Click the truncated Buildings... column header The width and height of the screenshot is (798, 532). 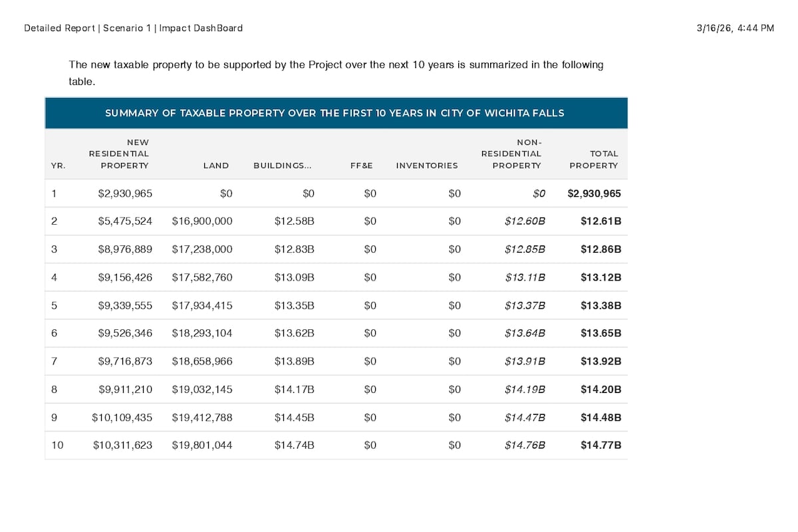[282, 166]
